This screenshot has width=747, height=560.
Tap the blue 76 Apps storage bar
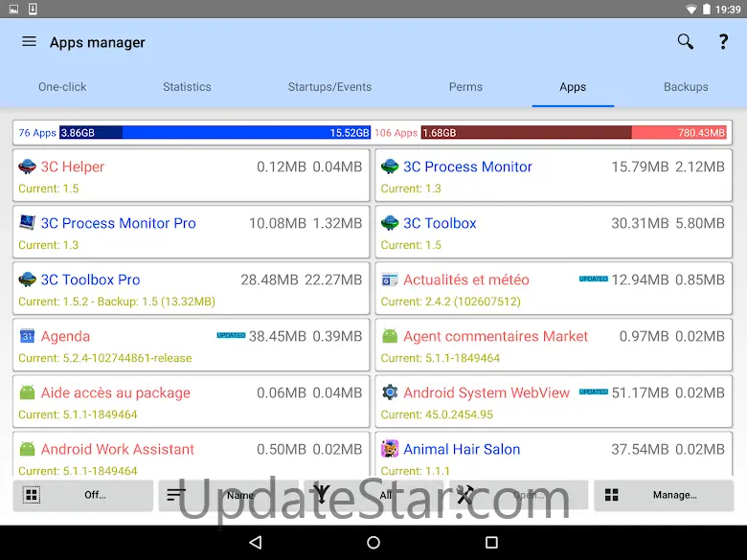(215, 133)
